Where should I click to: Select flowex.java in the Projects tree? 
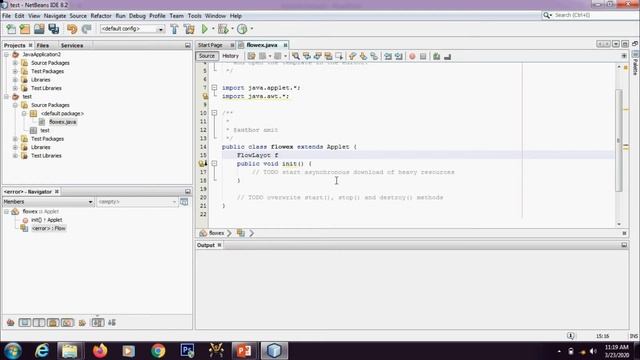[x=62, y=122]
